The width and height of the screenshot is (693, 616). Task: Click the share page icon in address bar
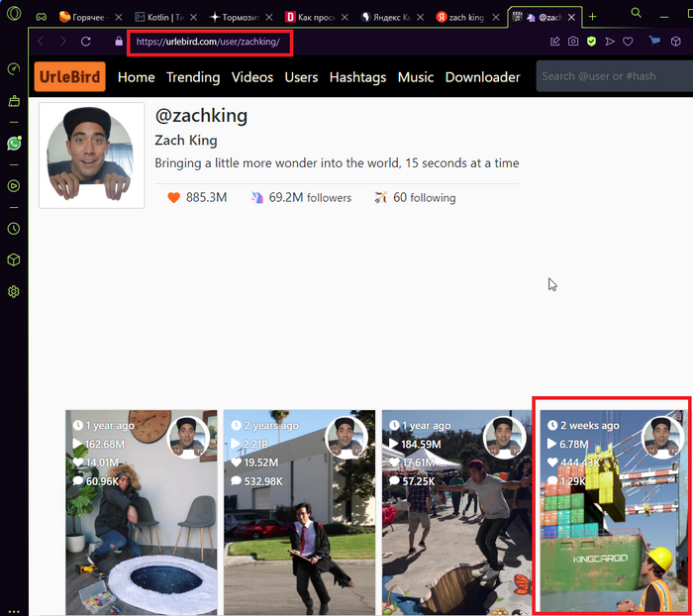coord(555,42)
